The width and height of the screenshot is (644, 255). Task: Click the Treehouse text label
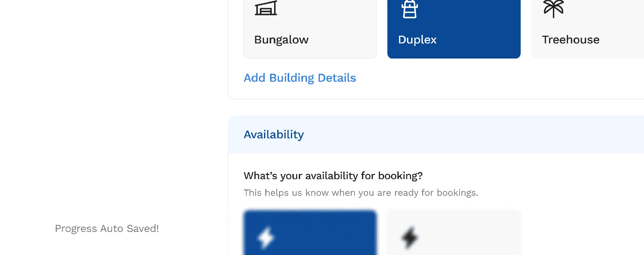click(x=571, y=40)
